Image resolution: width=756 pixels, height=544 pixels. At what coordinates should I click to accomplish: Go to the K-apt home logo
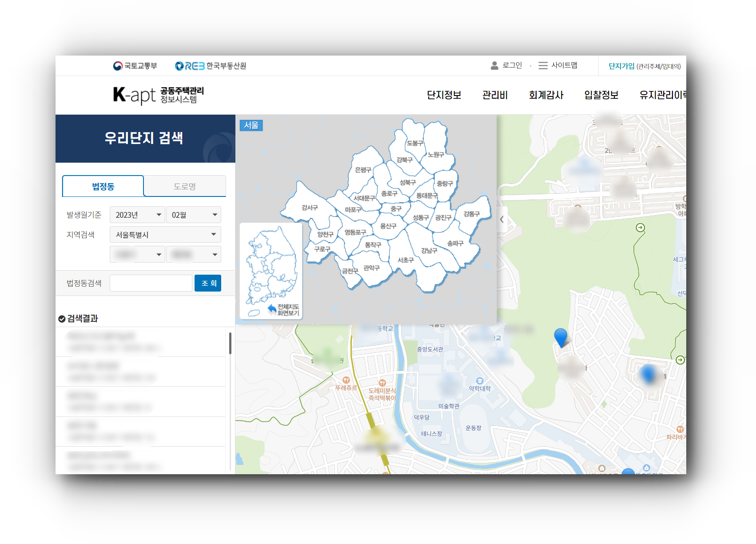tap(158, 95)
